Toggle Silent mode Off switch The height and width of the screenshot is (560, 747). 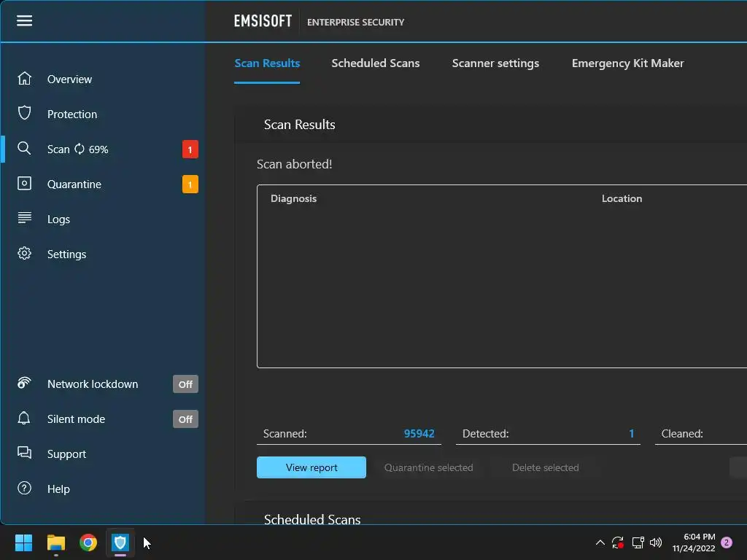(x=185, y=419)
